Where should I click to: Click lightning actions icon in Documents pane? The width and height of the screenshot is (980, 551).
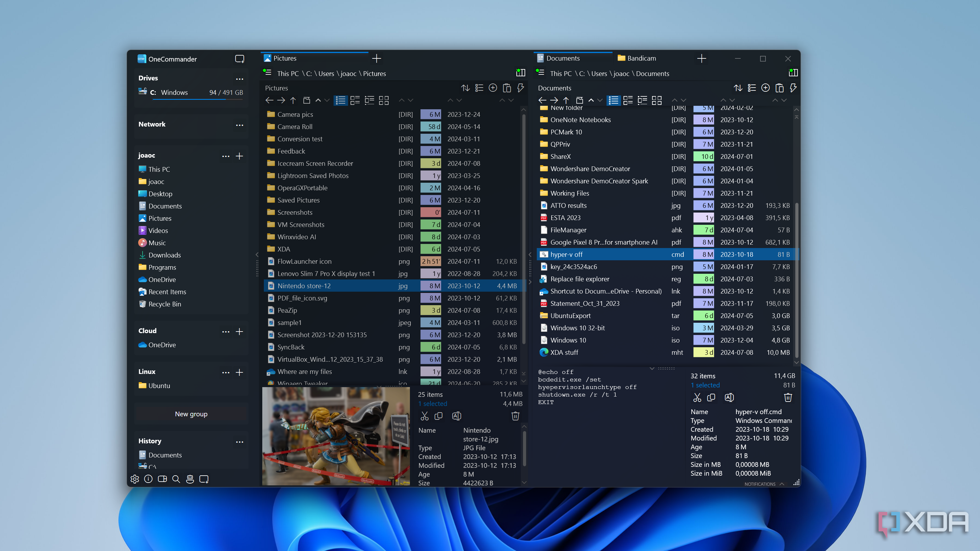pos(793,88)
